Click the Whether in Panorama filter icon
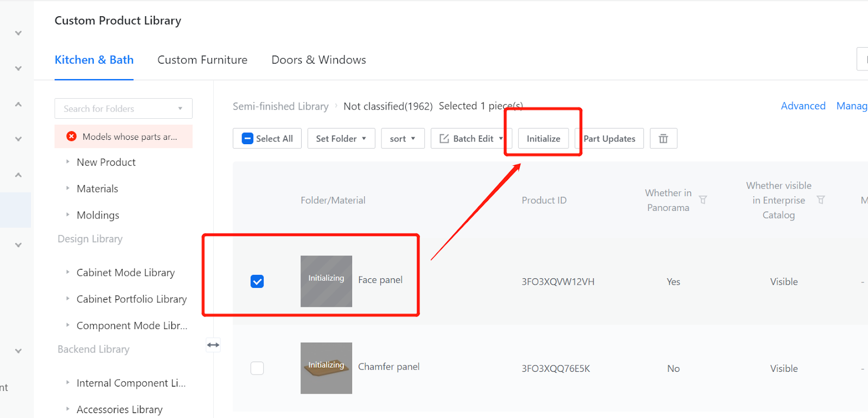Viewport: 868px width, 418px height. click(x=703, y=200)
